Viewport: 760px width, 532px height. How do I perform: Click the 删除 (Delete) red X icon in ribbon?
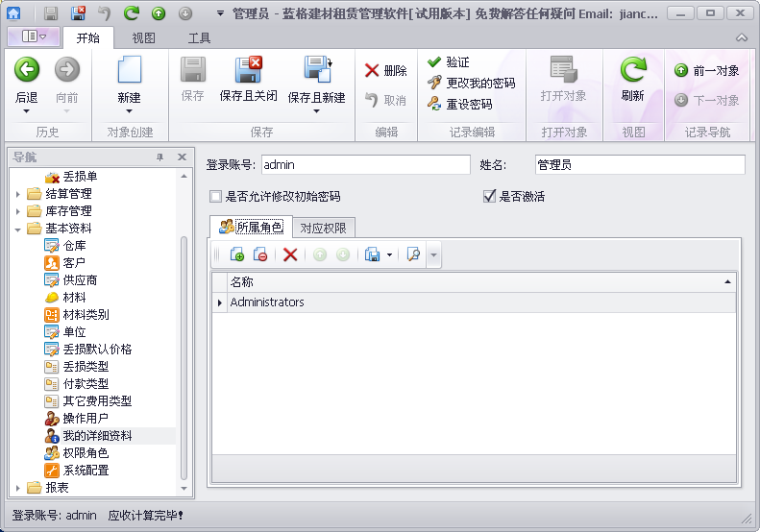click(372, 71)
